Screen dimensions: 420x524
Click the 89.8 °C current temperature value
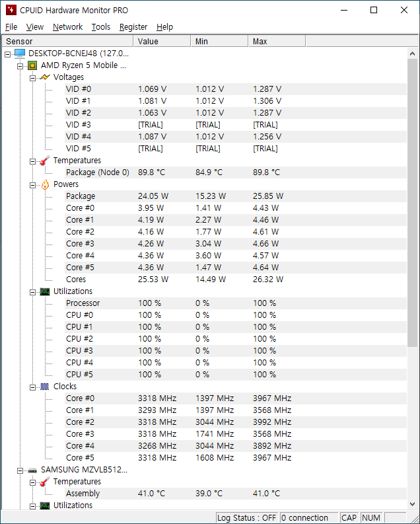tap(152, 172)
